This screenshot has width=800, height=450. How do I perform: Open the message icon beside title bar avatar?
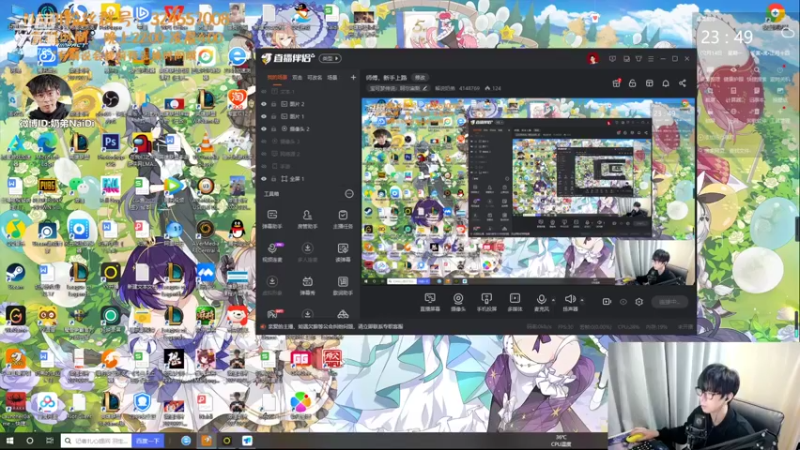612,59
